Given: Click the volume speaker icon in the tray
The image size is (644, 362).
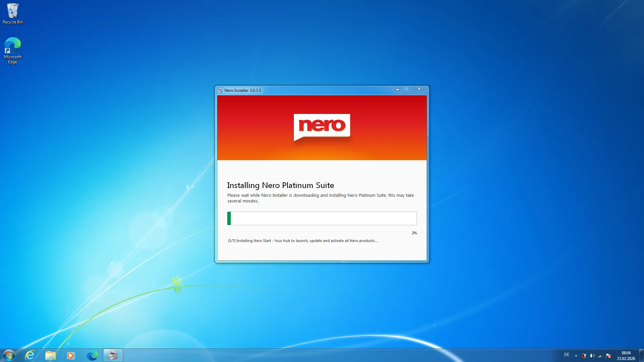Looking at the screenshot, I should [592, 355].
